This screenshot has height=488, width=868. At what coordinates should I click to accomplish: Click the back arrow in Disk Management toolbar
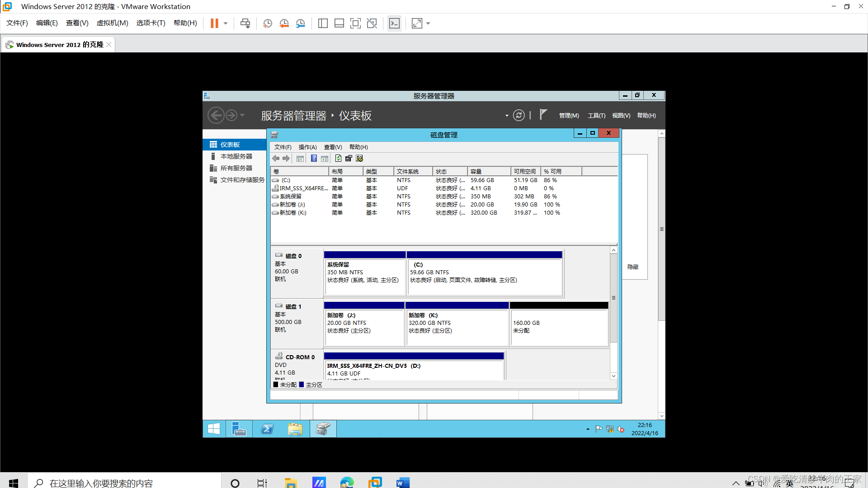(x=276, y=159)
